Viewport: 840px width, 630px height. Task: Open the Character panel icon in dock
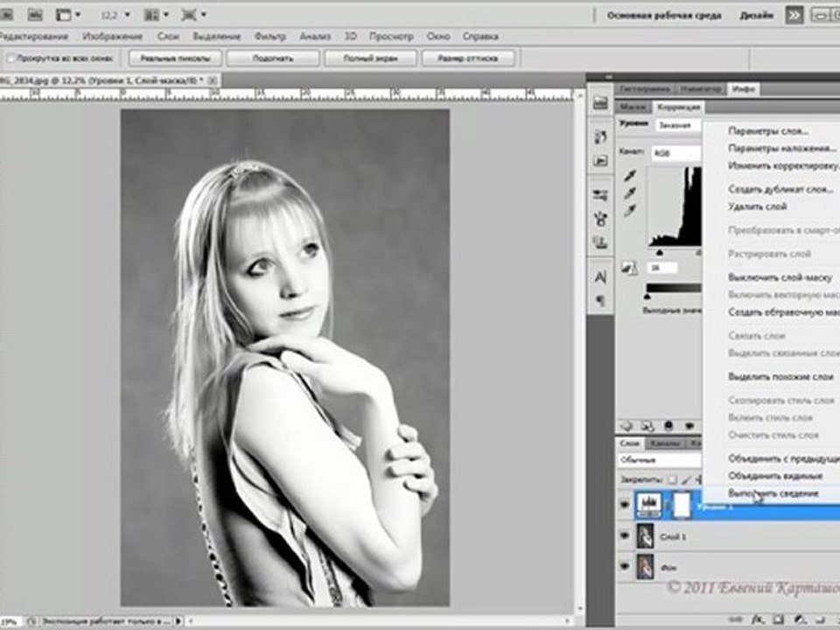click(600, 277)
